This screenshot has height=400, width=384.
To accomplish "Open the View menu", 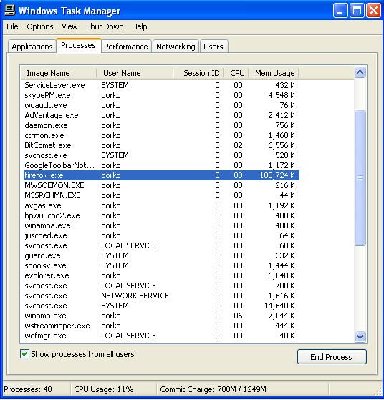I will [x=69, y=26].
